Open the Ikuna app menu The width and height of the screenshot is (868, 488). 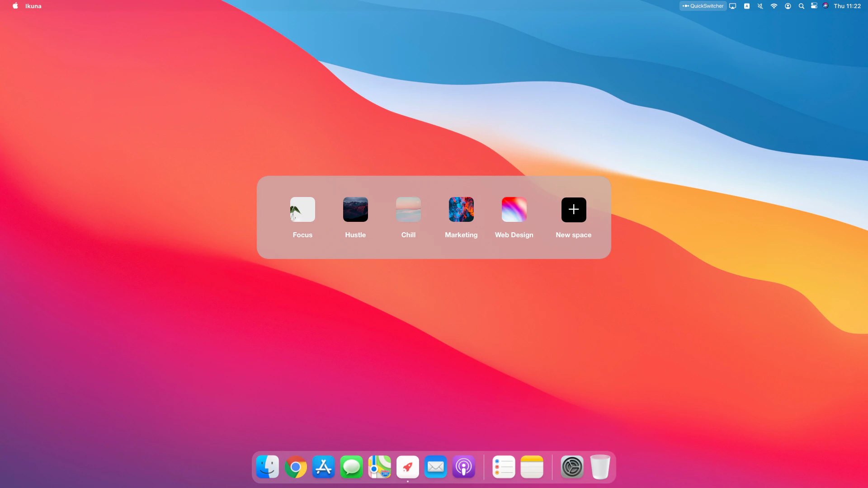(x=33, y=6)
